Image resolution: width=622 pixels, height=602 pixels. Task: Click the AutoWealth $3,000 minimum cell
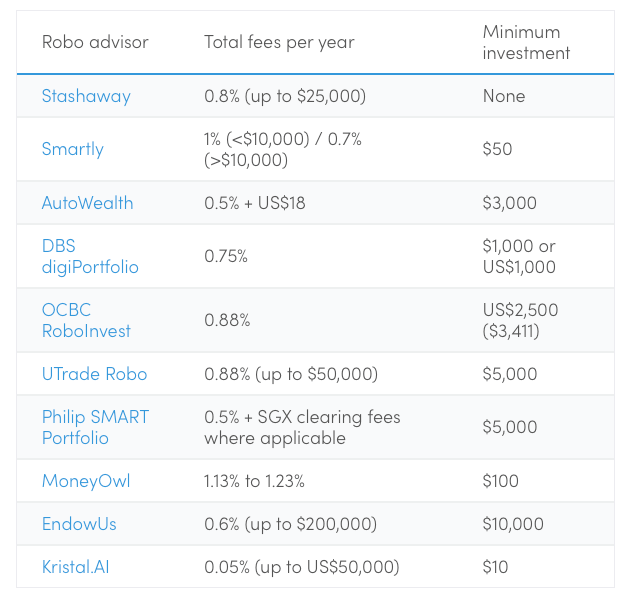pyautogui.click(x=509, y=202)
